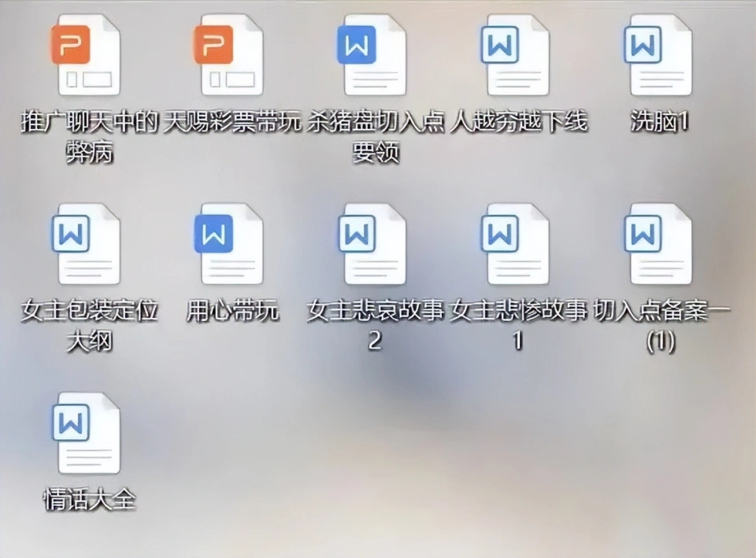Screen dimensions: 756x558
Task: Select the 用心带玩 document icon
Action: [232, 244]
